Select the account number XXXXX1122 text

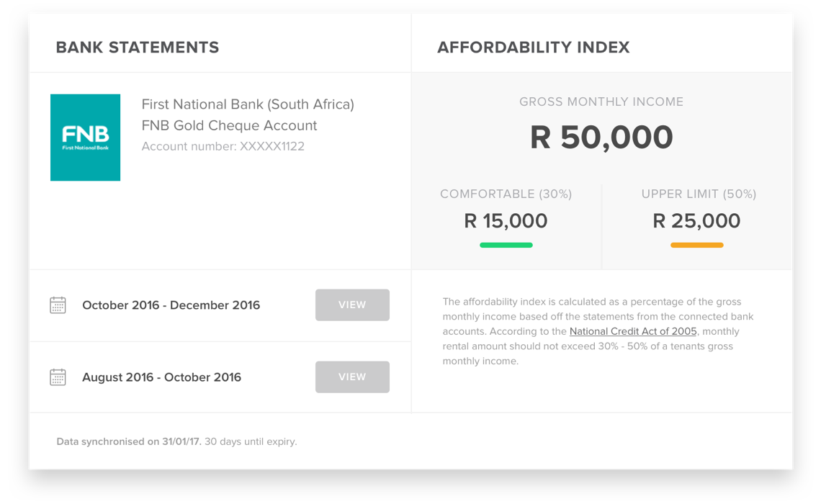coord(223,147)
